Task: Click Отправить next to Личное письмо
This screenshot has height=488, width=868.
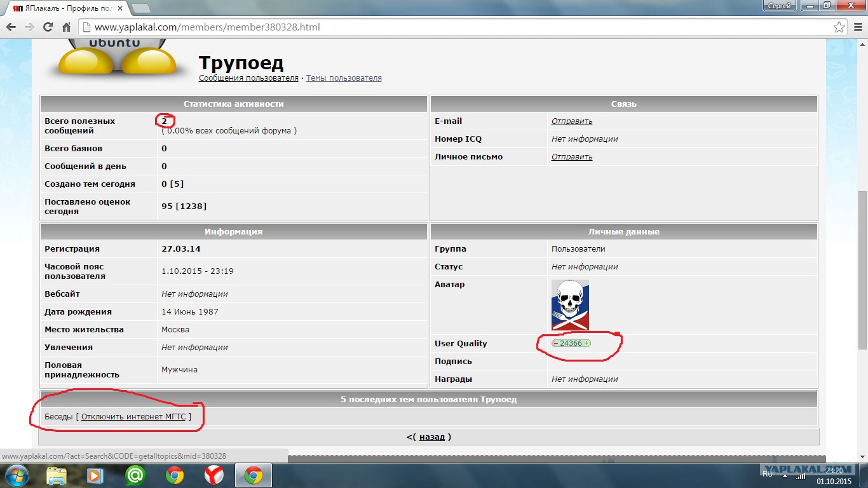Action: [x=572, y=157]
